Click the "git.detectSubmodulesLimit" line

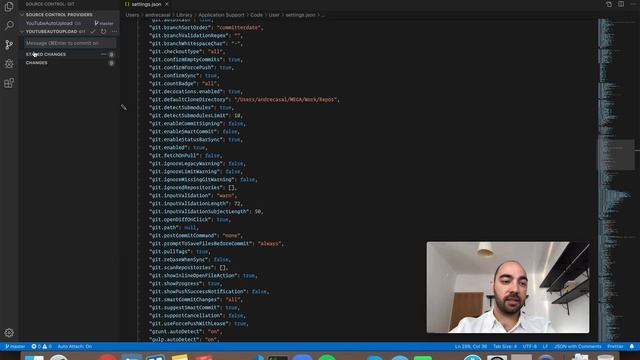click(197, 116)
